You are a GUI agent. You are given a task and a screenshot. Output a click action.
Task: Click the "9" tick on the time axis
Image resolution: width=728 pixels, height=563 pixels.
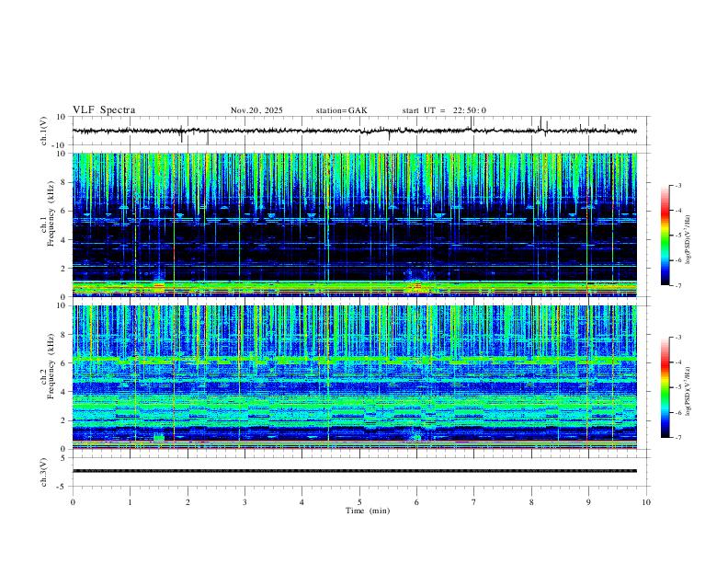click(588, 502)
